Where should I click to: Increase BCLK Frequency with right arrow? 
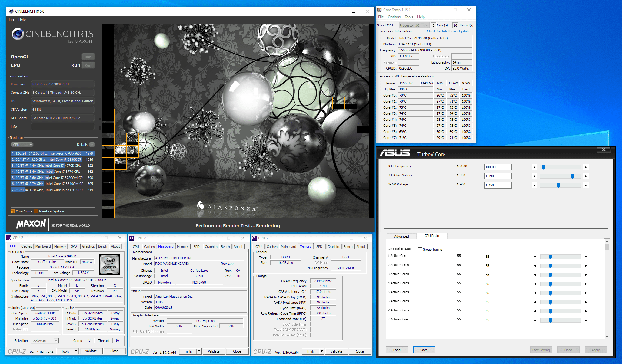586,167
